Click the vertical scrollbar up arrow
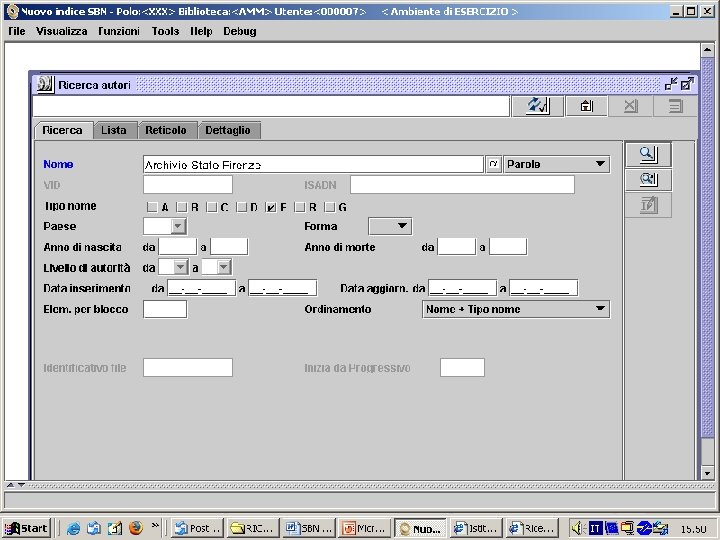This screenshot has height=540, width=720. click(x=707, y=50)
